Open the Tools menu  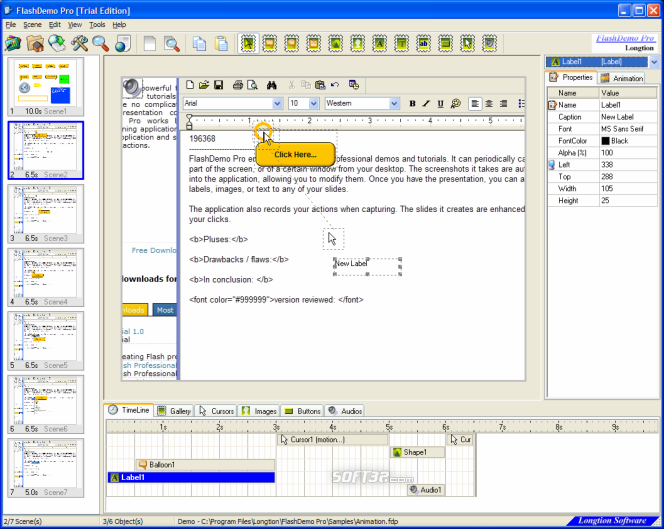point(97,25)
